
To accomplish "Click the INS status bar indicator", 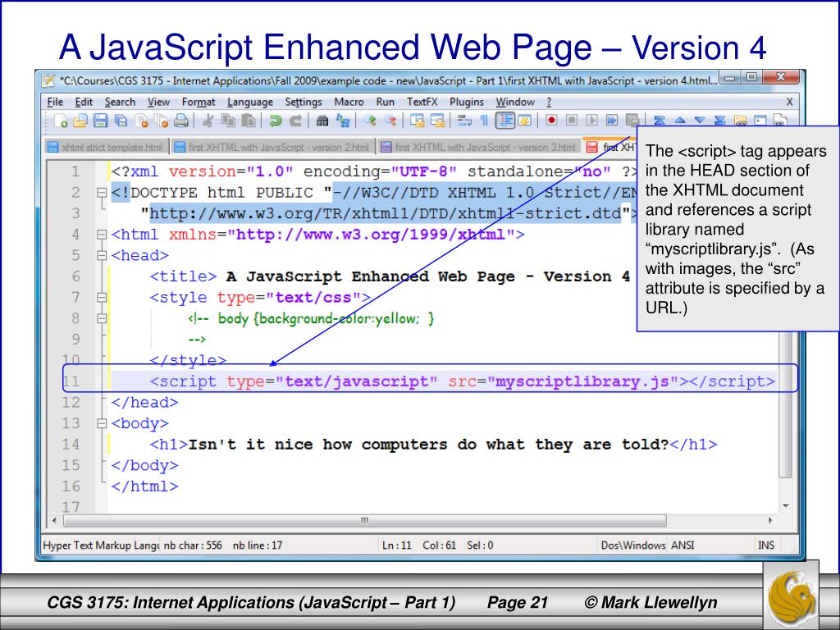I will click(x=766, y=546).
